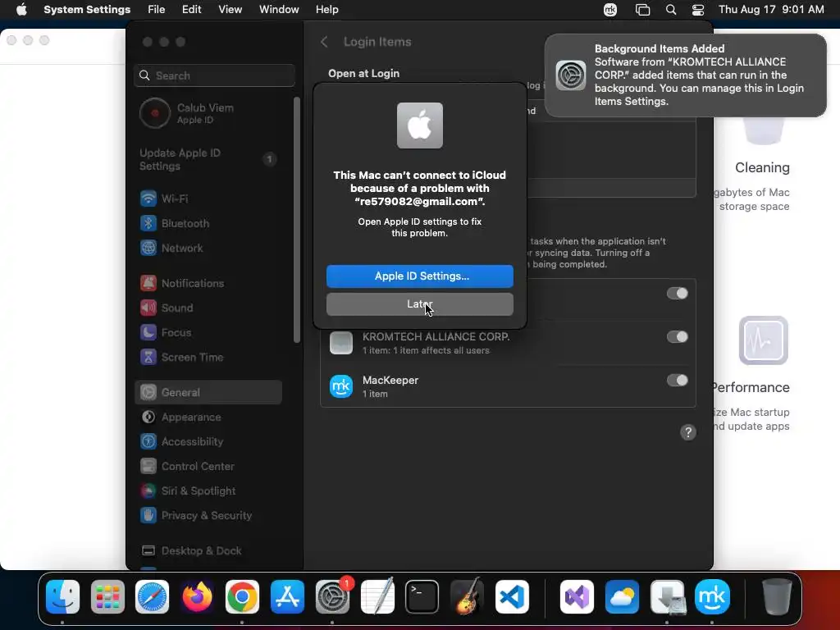The height and width of the screenshot is (630, 840).
Task: Dismiss iCloud dialog with Later
Action: tap(420, 304)
